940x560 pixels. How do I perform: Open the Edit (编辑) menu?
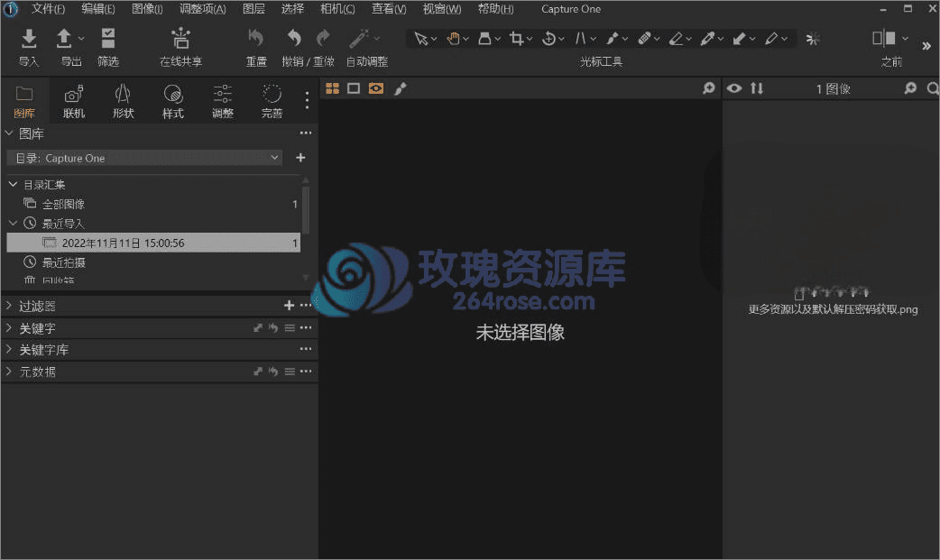coord(97,9)
